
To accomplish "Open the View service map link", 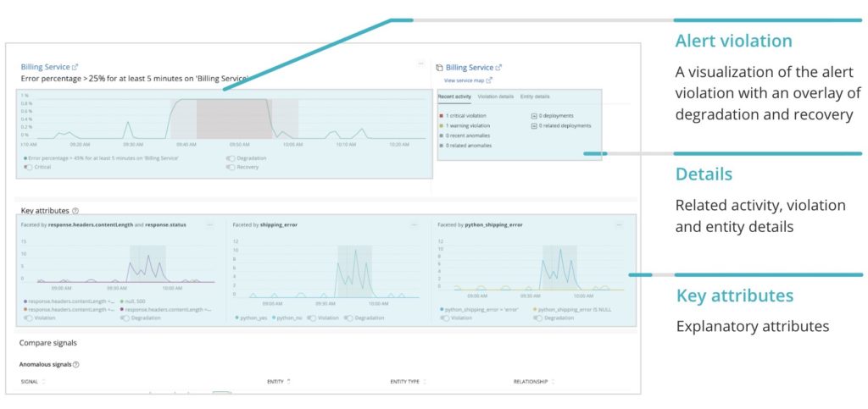I will pos(464,80).
